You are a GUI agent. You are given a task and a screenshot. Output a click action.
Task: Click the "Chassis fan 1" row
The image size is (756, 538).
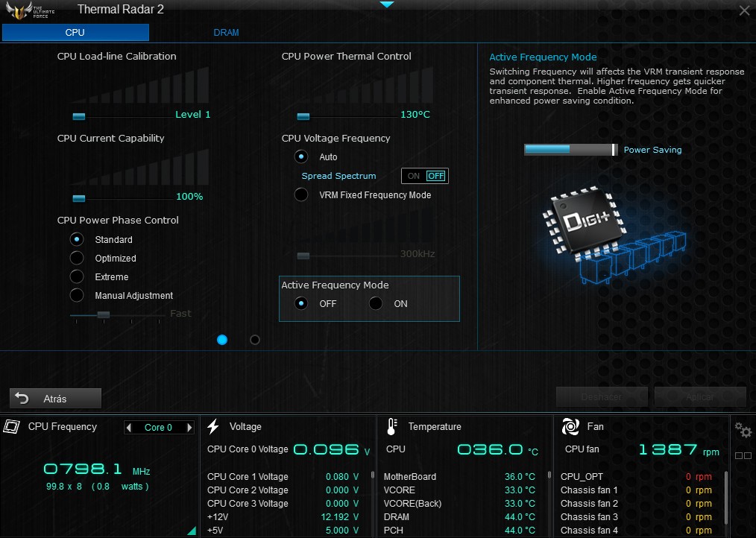637,490
